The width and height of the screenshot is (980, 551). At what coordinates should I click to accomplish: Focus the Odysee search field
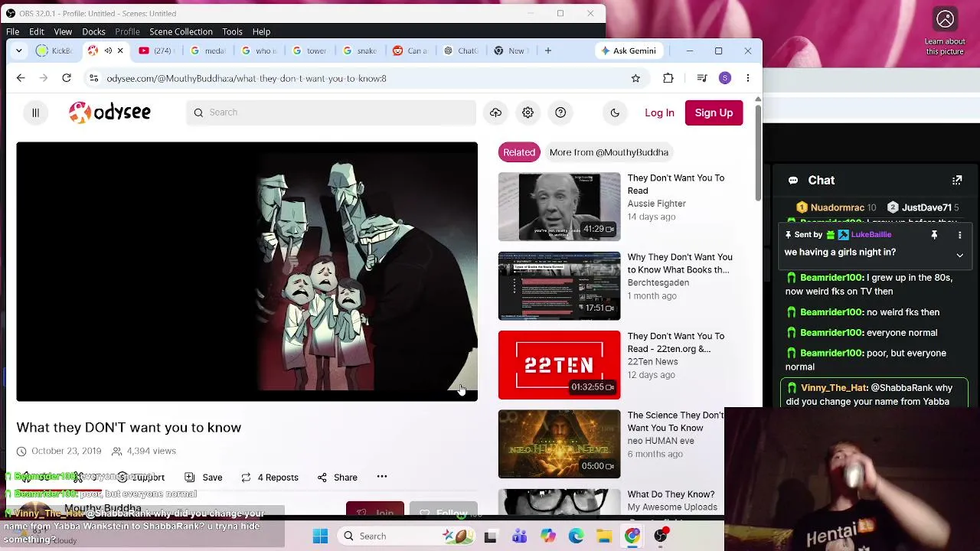tap(332, 112)
